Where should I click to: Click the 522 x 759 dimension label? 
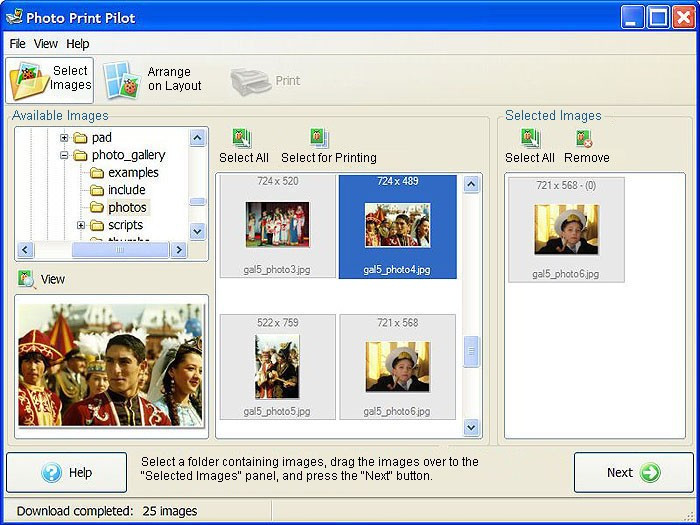pos(278,322)
